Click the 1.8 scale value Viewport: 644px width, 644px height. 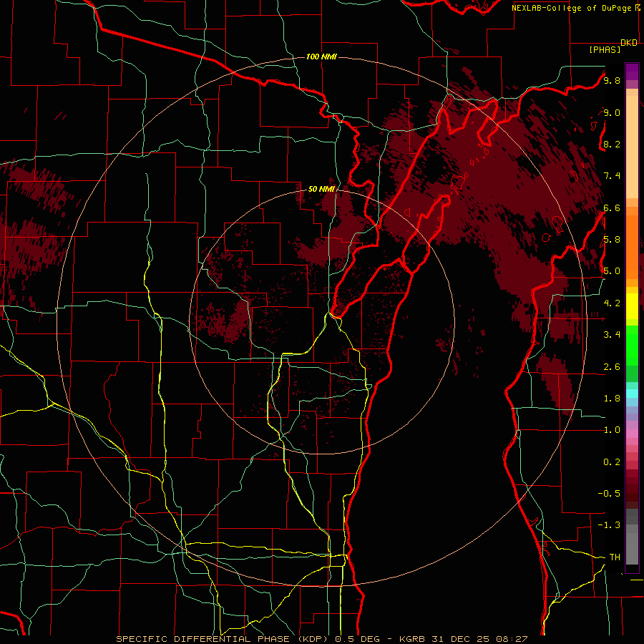pos(612,399)
